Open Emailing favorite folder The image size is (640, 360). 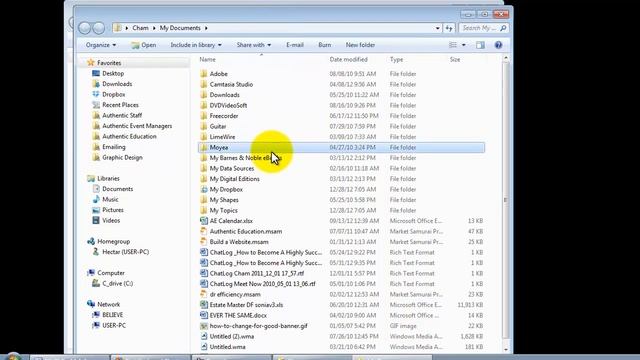[114, 147]
